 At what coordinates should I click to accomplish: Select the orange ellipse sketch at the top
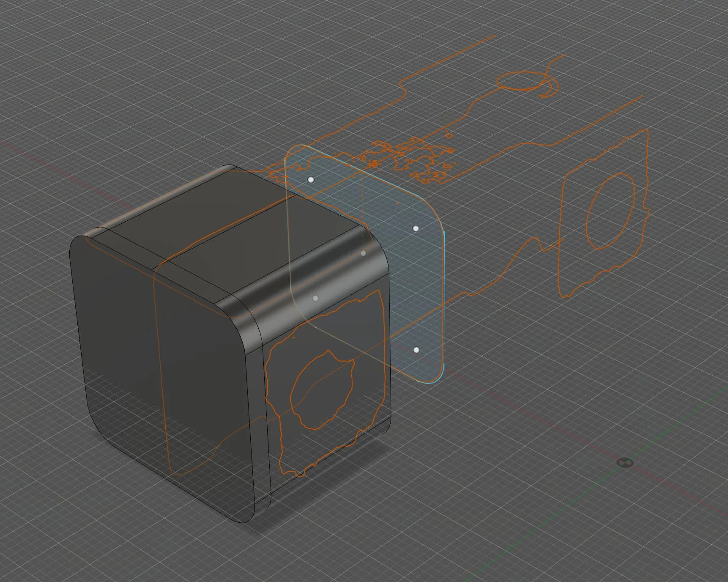523,81
